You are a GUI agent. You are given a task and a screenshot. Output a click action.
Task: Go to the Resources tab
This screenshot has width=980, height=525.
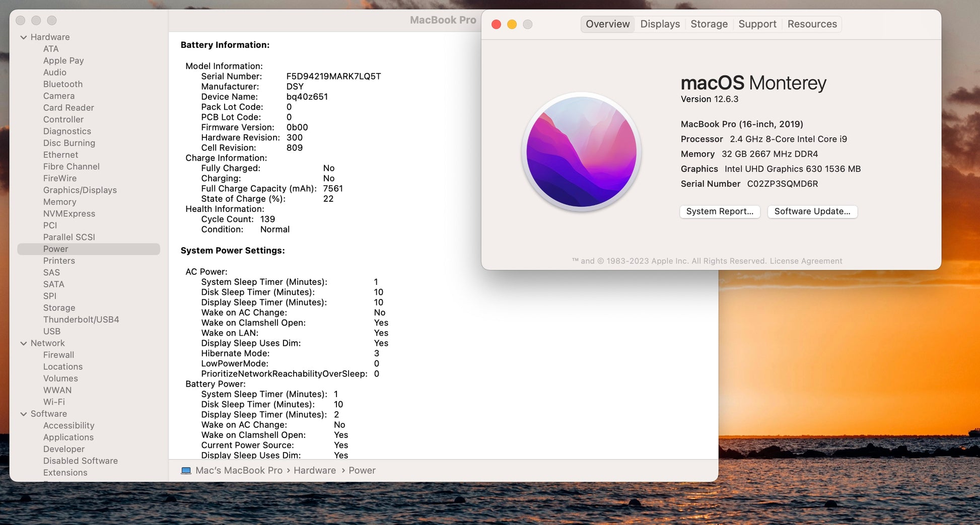click(812, 24)
